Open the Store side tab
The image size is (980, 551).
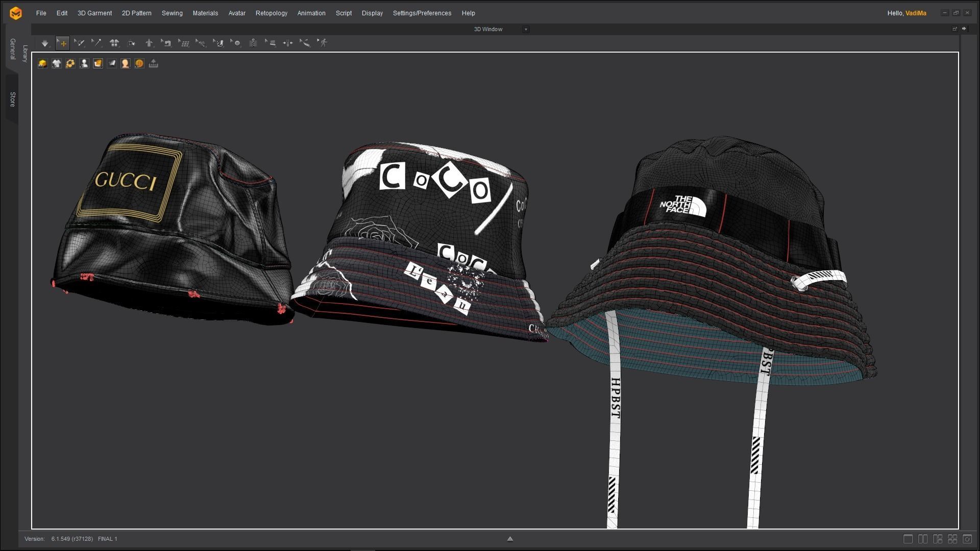pyautogui.click(x=12, y=99)
